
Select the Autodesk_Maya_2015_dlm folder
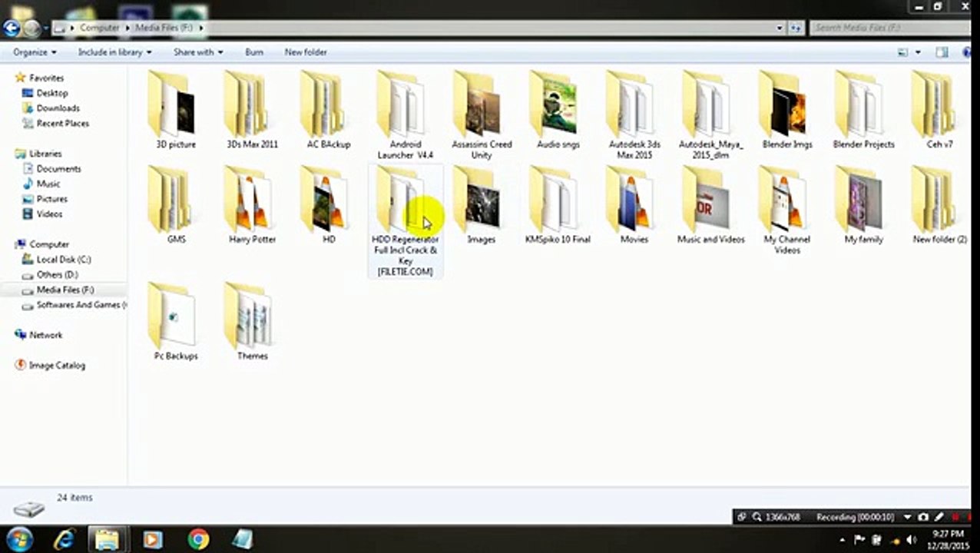(711, 114)
